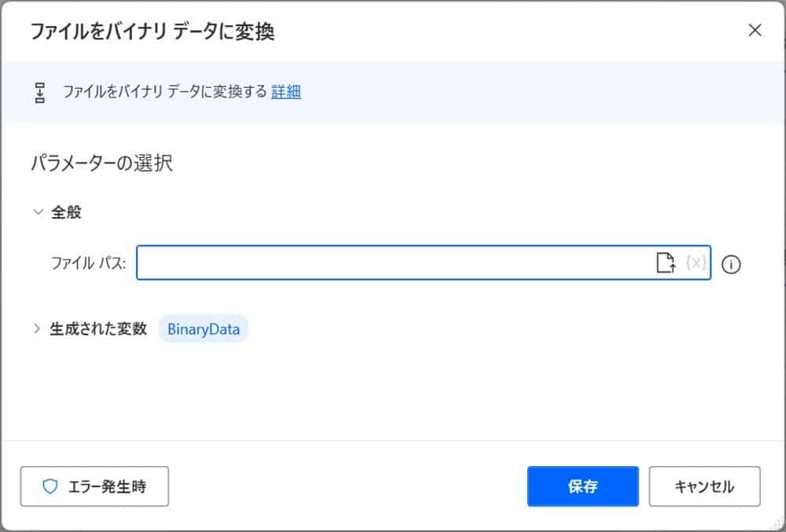The image size is (786, 532).
Task: Open the 詳細 link
Action: click(287, 92)
